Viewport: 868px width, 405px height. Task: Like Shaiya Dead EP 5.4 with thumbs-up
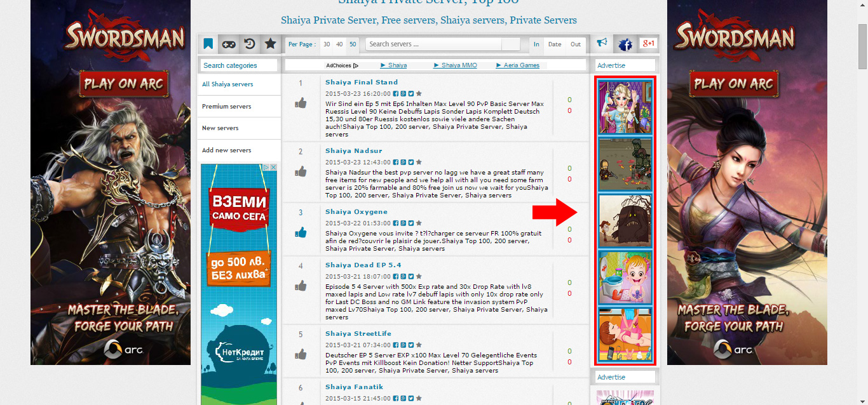point(301,286)
